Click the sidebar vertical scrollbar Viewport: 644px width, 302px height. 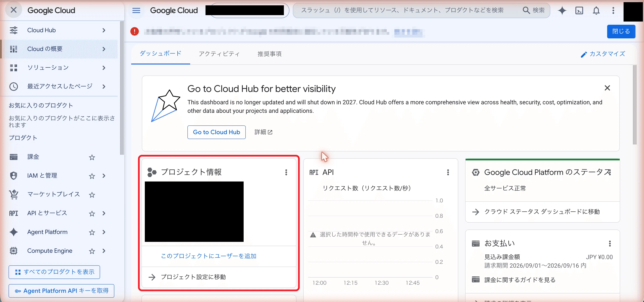pyautogui.click(x=122, y=88)
